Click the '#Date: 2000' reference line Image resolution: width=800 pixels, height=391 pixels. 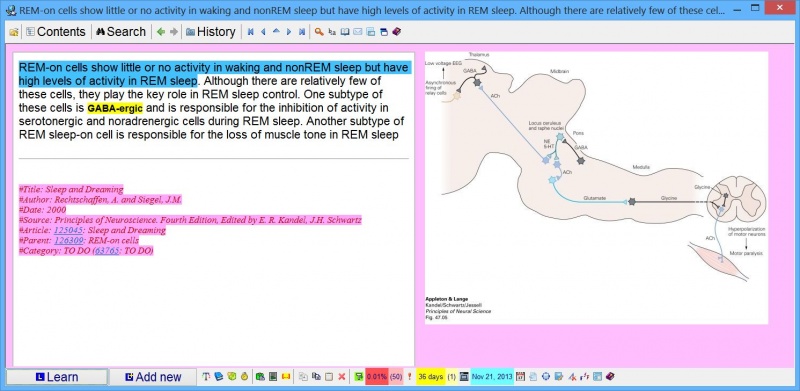tap(42, 210)
